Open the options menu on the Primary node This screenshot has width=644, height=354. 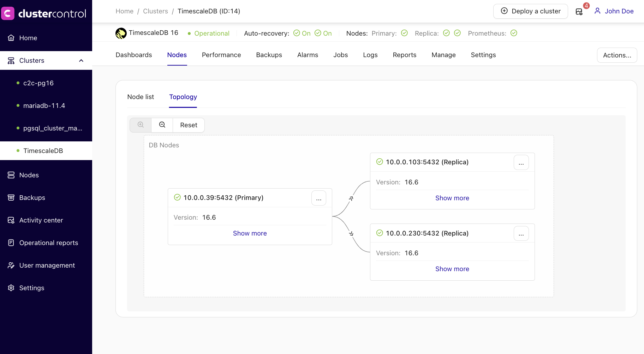(x=319, y=198)
